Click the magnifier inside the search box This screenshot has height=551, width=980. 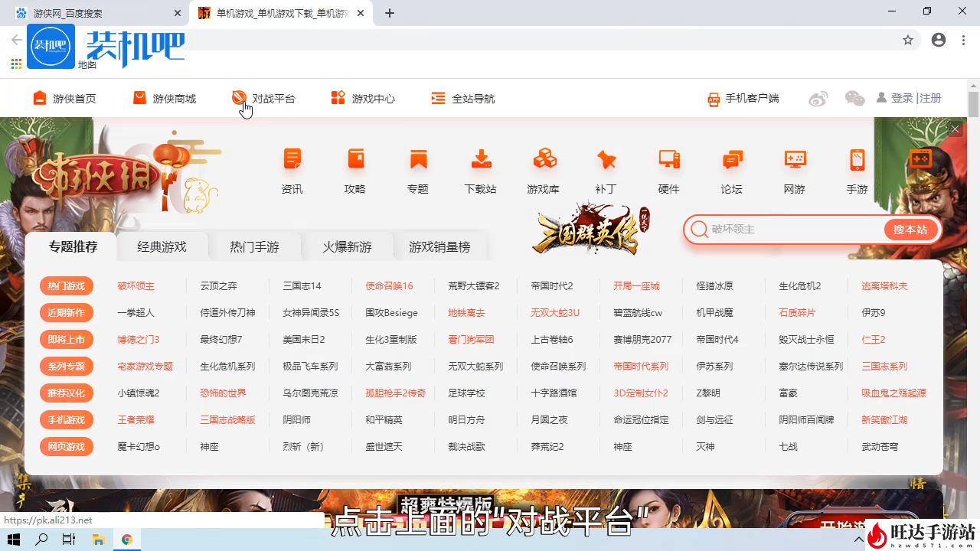point(698,229)
